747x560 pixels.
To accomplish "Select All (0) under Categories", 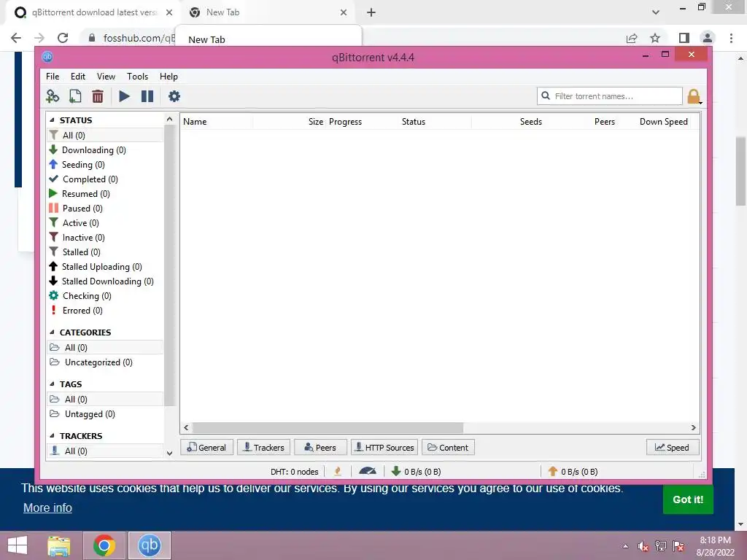I will pyautogui.click(x=105, y=348).
